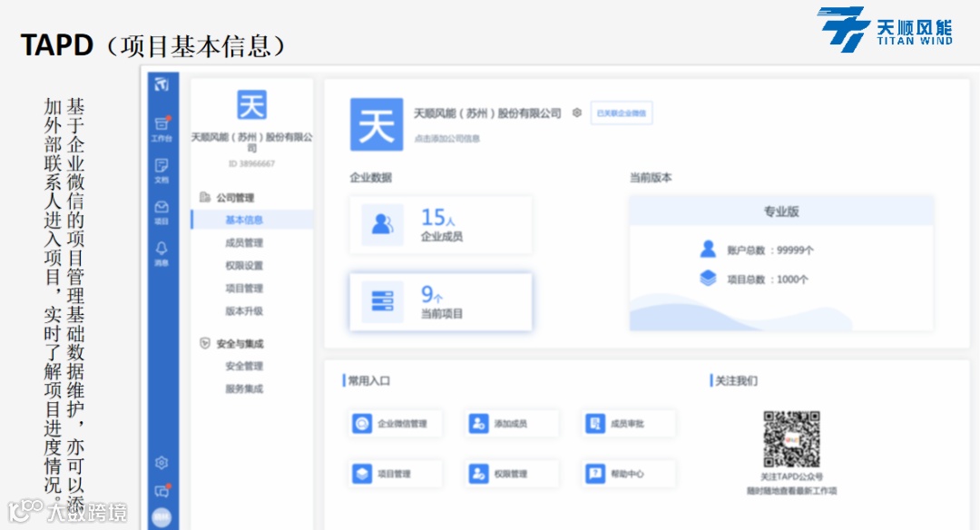Click the user avatar at sidebar bottom
980x530 pixels.
click(162, 517)
